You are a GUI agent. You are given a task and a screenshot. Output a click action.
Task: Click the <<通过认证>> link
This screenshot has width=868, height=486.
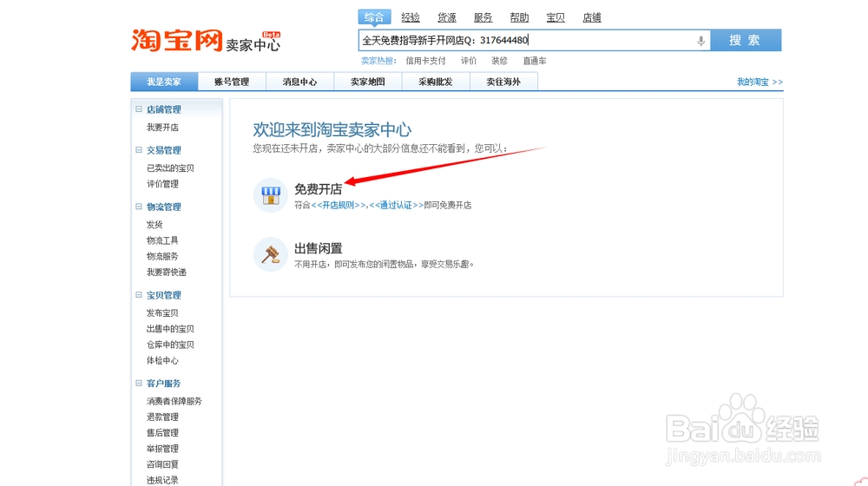point(397,206)
